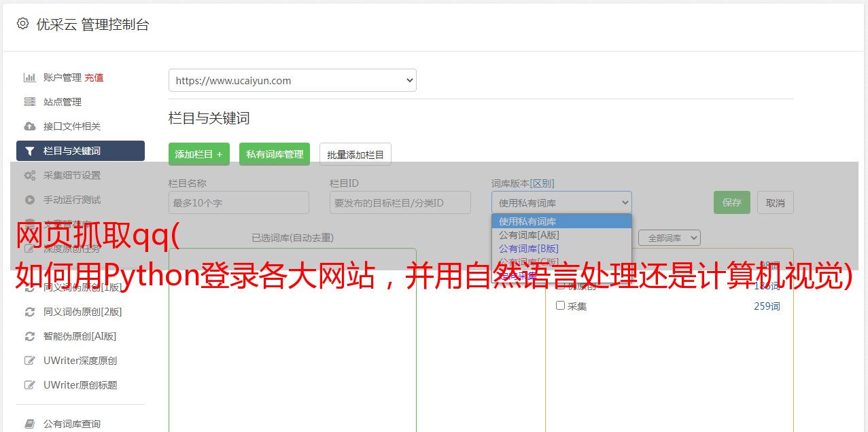The height and width of the screenshot is (432, 868).
Task: Open 私有词库管理
Action: 275,154
